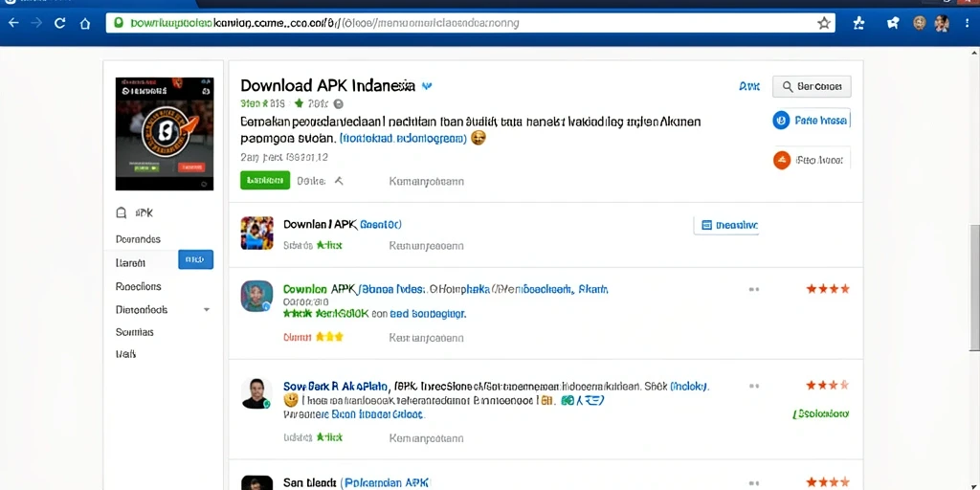This screenshot has height=490, width=980.
Task: Click the verified badge next to Download APK Indanesia
Action: [427, 85]
